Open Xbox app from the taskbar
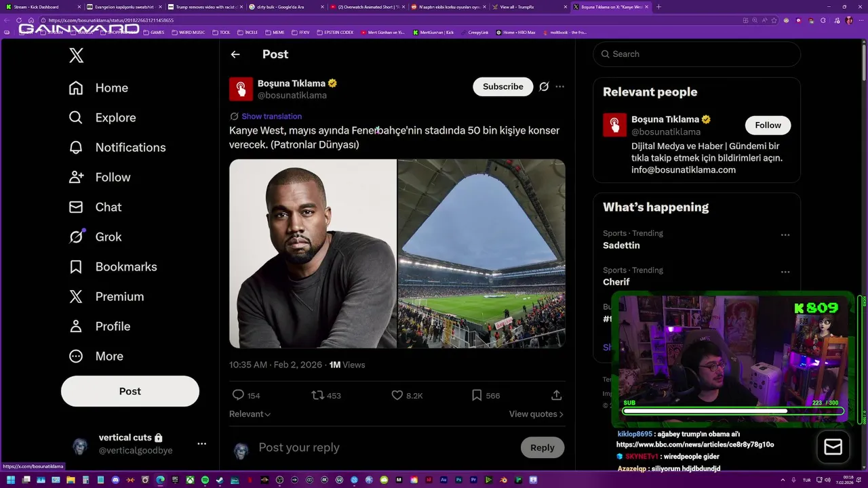This screenshot has height=488, width=868. 190,480
